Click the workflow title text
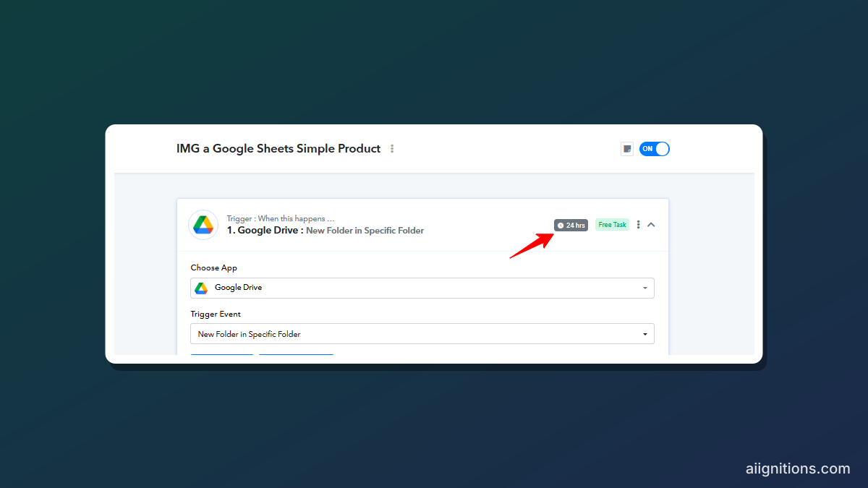868x488 pixels. coord(278,149)
